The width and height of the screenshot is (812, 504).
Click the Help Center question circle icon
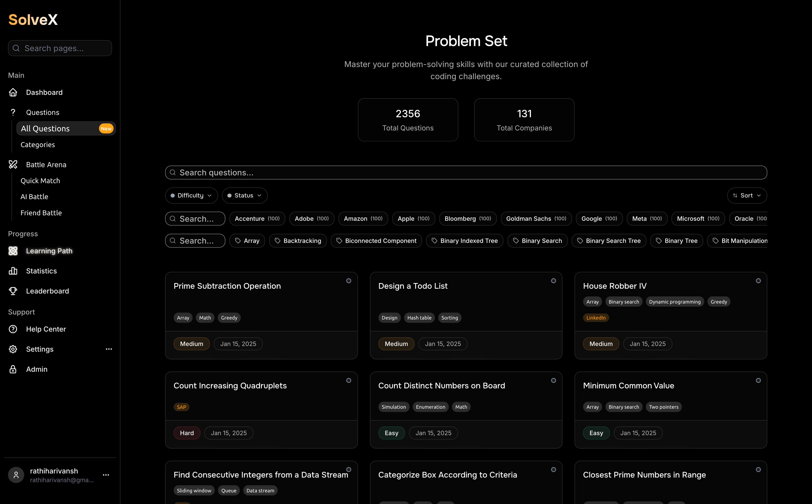point(13,329)
